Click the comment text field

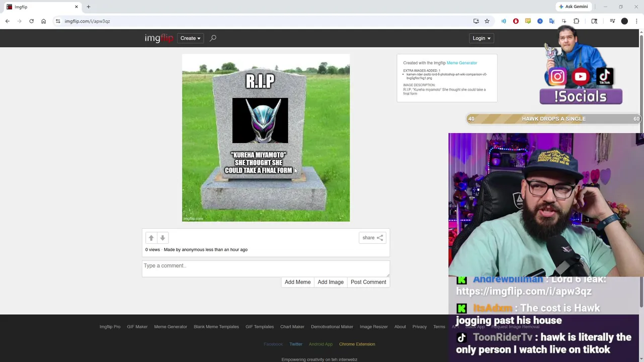(266, 268)
